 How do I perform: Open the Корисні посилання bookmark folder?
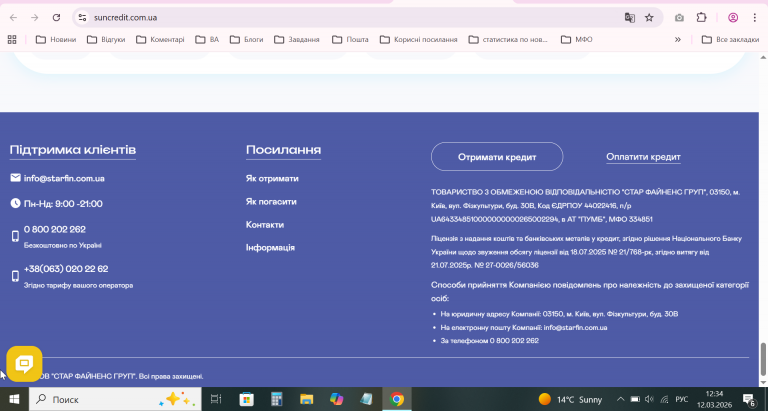[x=419, y=40]
